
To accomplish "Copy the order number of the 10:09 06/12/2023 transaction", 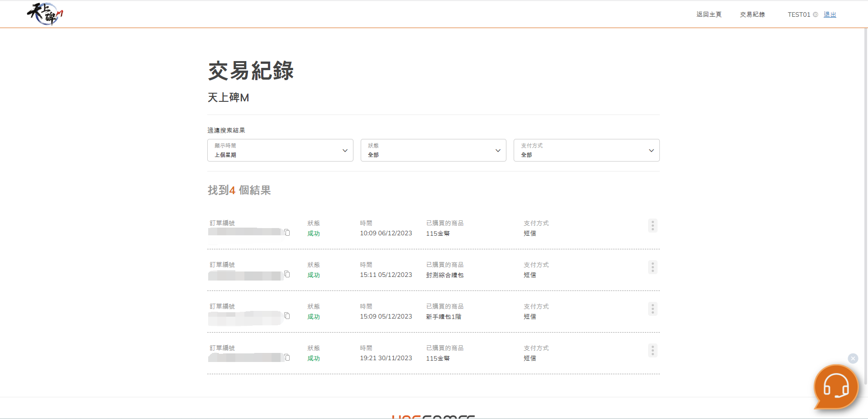I will point(287,233).
